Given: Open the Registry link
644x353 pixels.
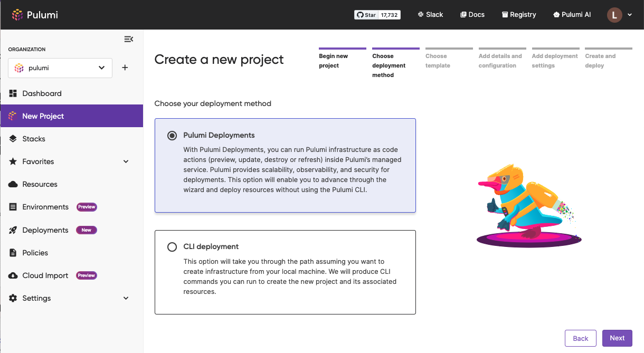Looking at the screenshot, I should [519, 15].
